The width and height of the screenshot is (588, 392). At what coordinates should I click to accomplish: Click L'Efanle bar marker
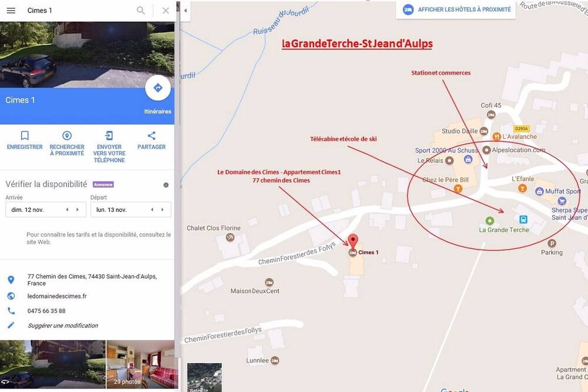tap(522, 188)
